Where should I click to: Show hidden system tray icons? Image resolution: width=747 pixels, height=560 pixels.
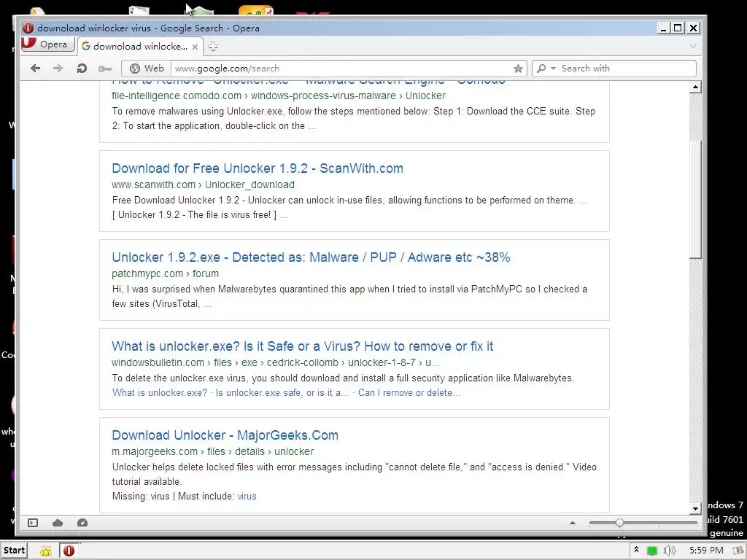(x=636, y=550)
